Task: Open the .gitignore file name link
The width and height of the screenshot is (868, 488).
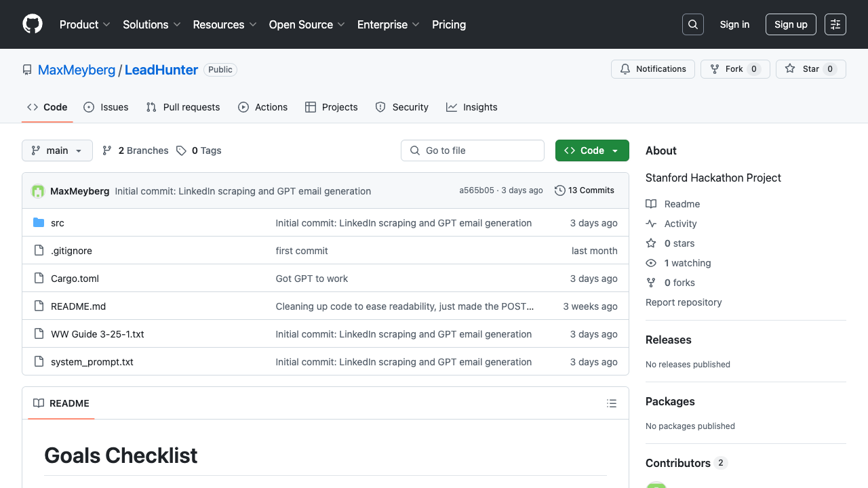Action: 71,251
